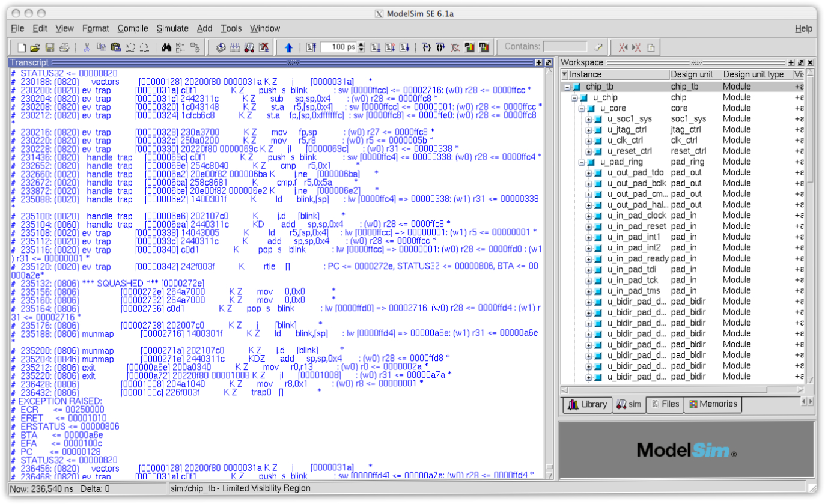This screenshot has width=825, height=504.
Task: Click the Save floppy disk icon
Action: (50, 47)
